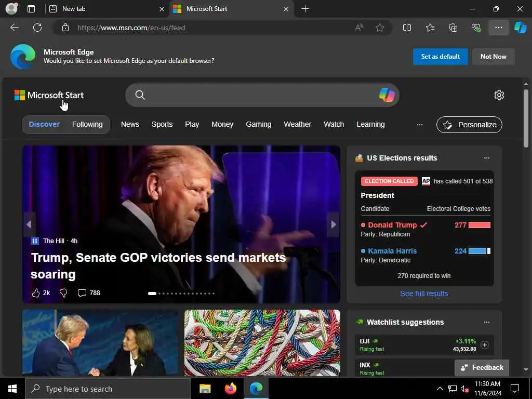The height and width of the screenshot is (399, 532).
Task: Click the Windows taskbar search box
Action: [x=108, y=389]
